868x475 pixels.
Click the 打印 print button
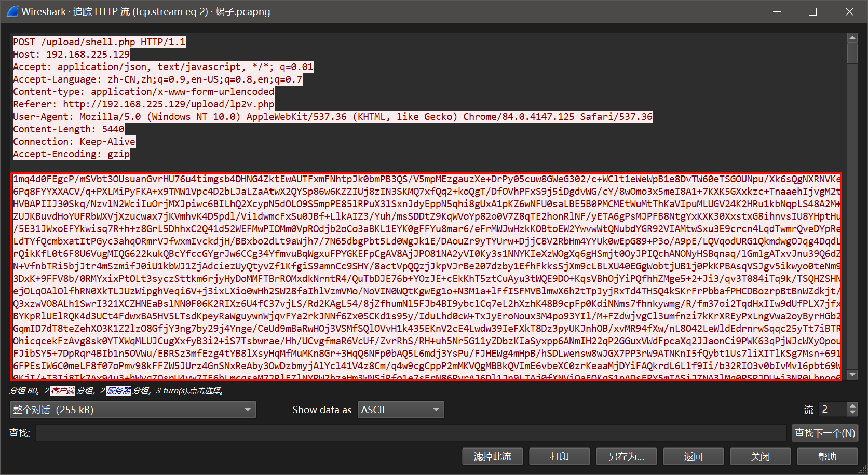pos(559,456)
